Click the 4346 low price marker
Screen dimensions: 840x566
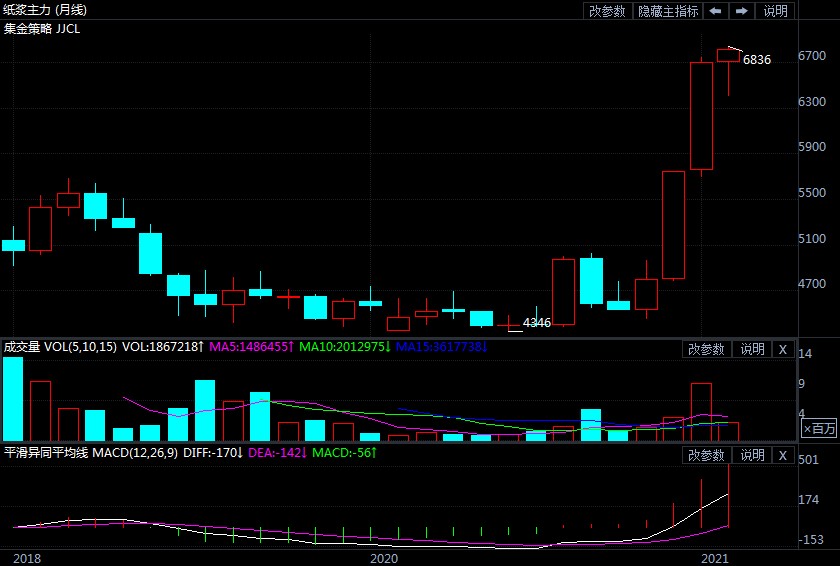point(537,322)
